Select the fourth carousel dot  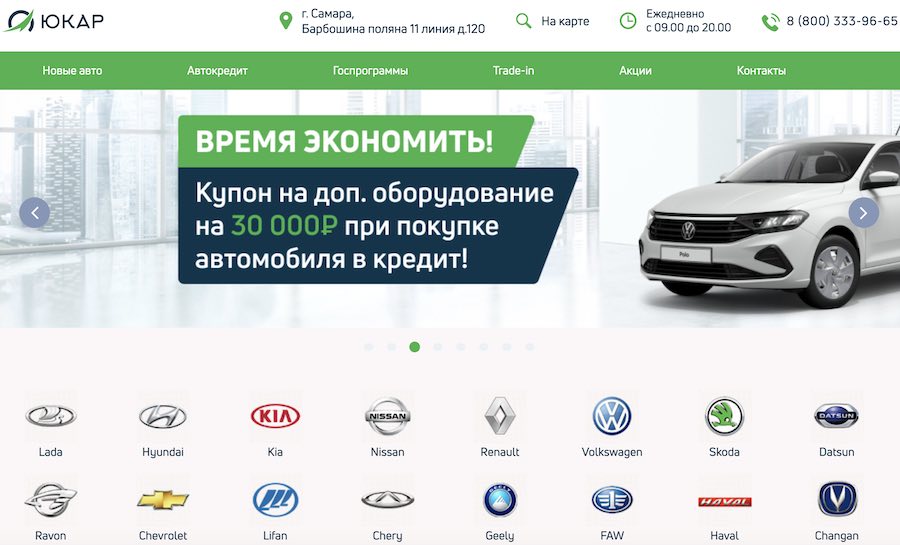438,347
